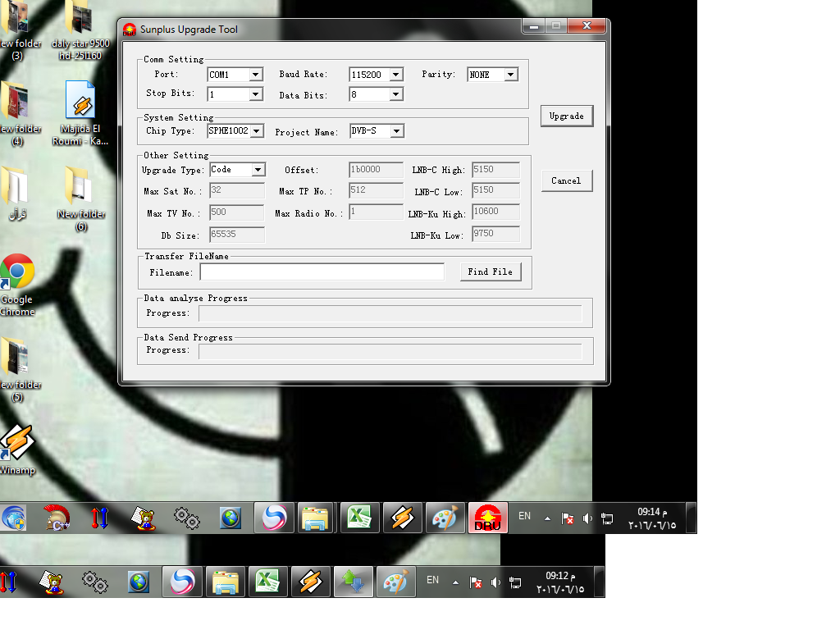
Task: Open the 09:12 clock in the taskbar
Action: (x=560, y=582)
